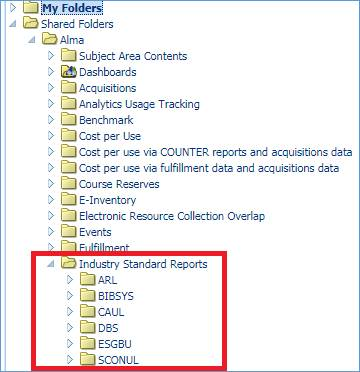
Task: Click the Cost per Use folder icon
Action: (69, 136)
